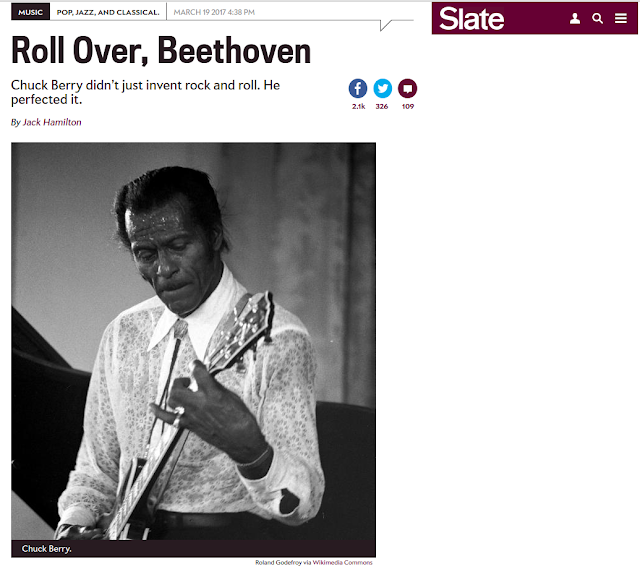Click the comment count 109
640x572 pixels.
(408, 106)
